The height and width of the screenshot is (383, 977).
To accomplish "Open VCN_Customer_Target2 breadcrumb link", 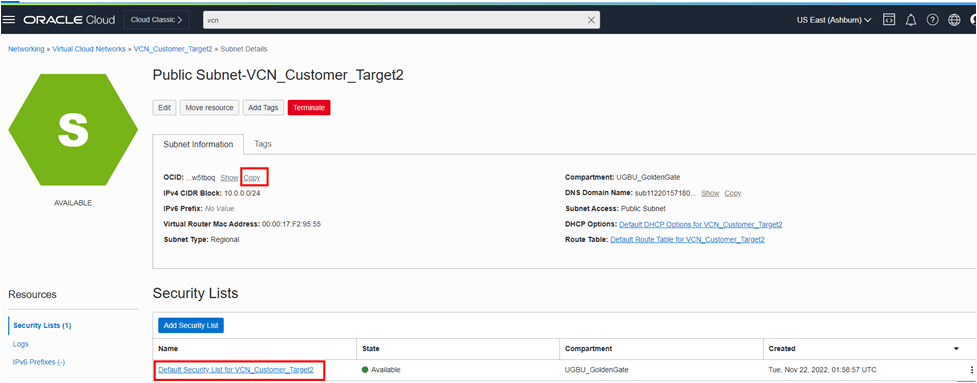I will (173, 49).
